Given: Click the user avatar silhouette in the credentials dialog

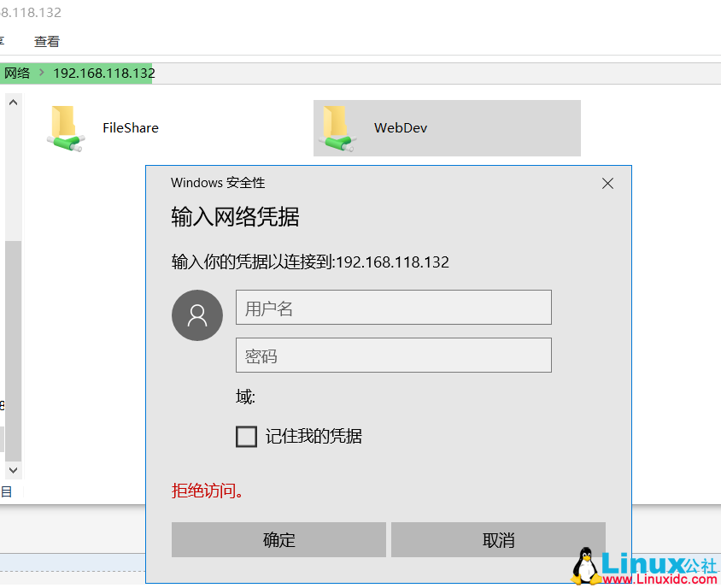Looking at the screenshot, I should pos(197,315).
